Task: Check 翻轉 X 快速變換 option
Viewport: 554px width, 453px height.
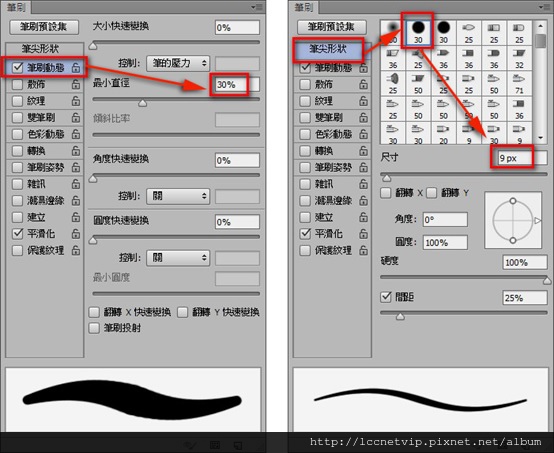Action: point(94,312)
